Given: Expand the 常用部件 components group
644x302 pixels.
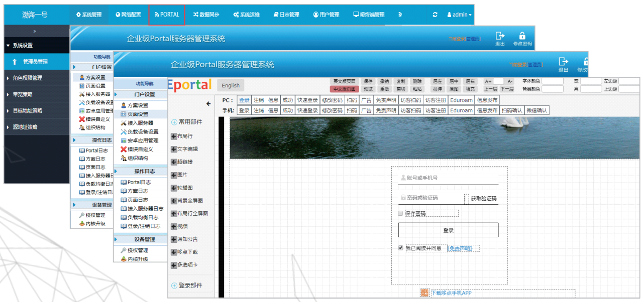Looking at the screenshot, I should pos(187,121).
